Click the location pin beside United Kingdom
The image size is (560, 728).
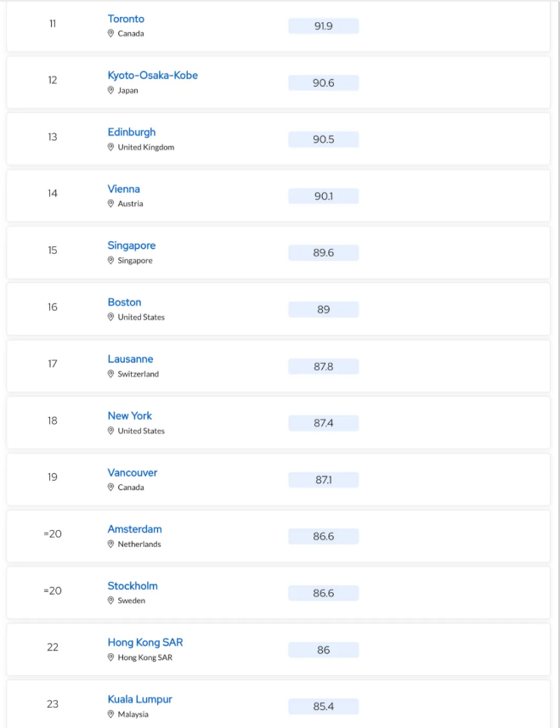pos(110,147)
